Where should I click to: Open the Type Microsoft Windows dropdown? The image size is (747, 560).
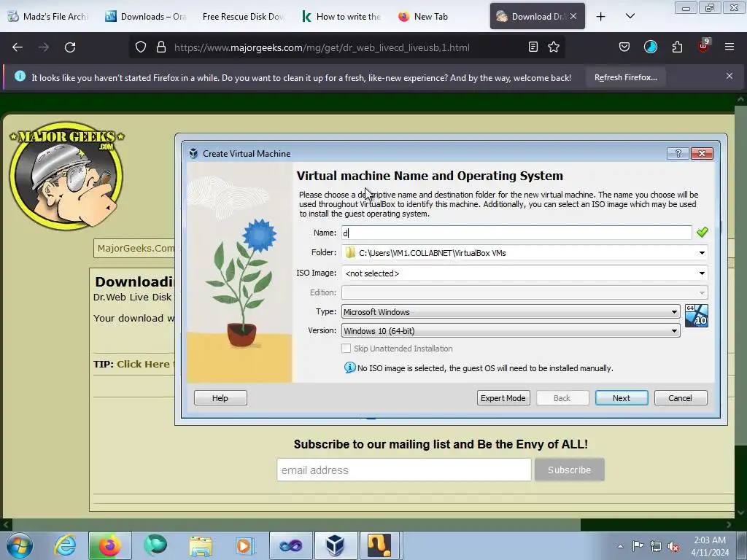pyautogui.click(x=511, y=312)
